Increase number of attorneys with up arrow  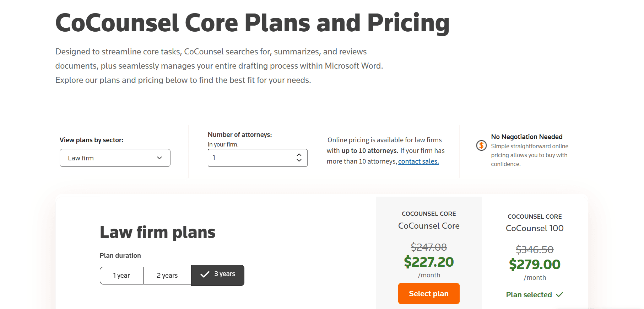click(x=299, y=155)
